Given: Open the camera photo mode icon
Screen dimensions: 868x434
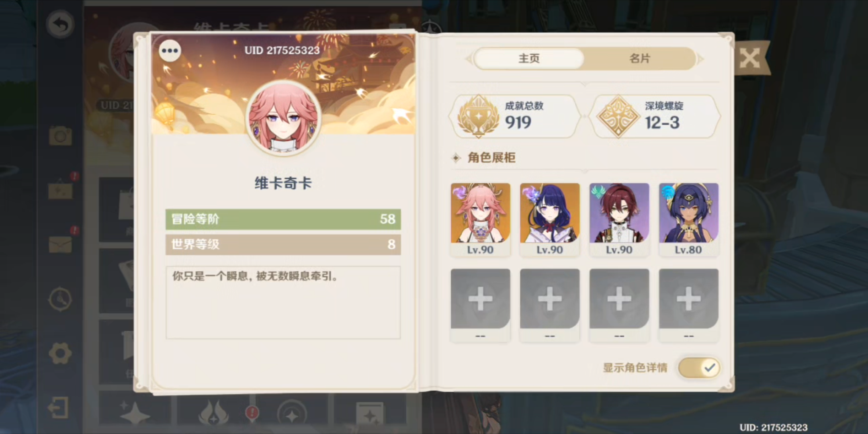Looking at the screenshot, I should point(60,136).
